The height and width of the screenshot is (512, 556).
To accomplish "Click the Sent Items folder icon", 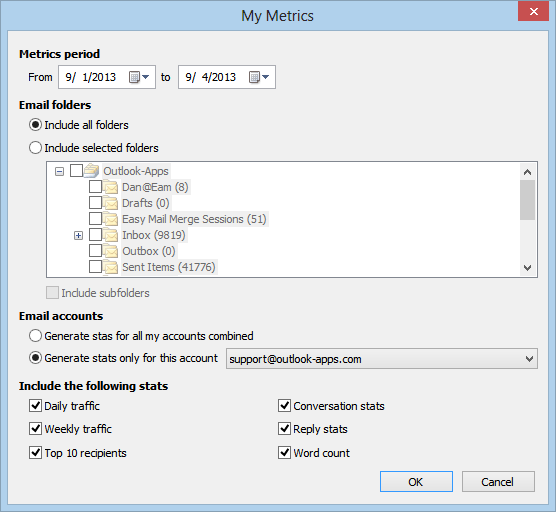I will [x=110, y=267].
